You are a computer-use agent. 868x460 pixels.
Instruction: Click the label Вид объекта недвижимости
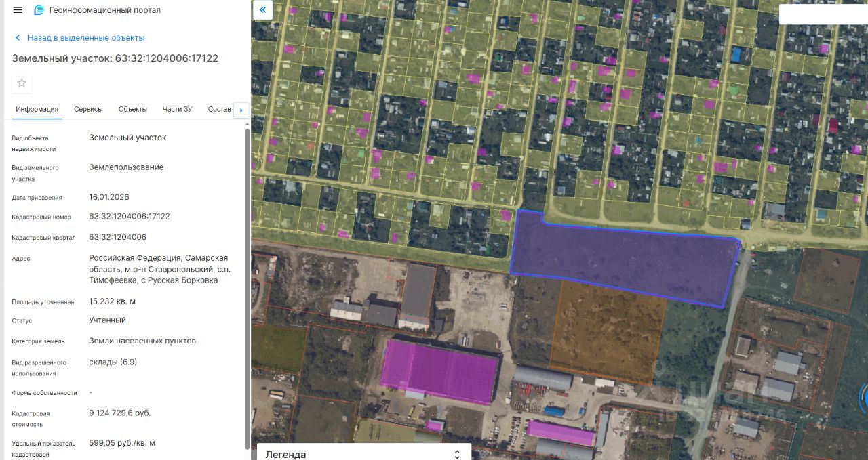tap(34, 144)
